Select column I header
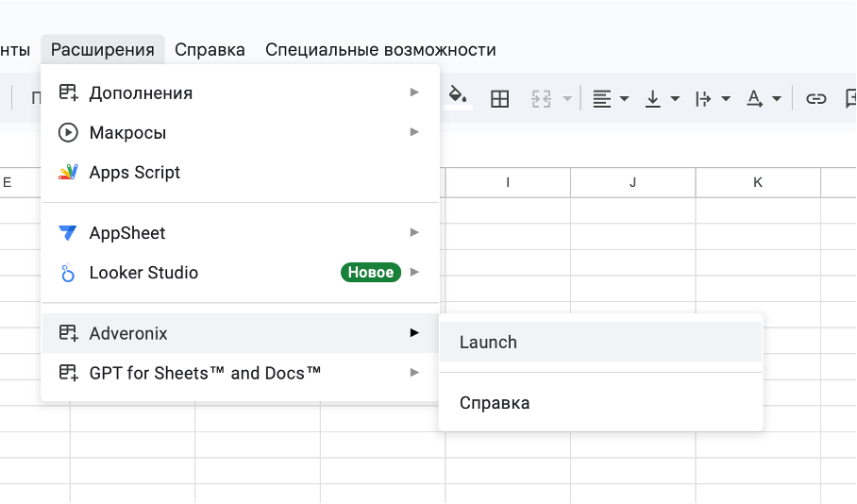The height and width of the screenshot is (504, 857). [x=508, y=182]
